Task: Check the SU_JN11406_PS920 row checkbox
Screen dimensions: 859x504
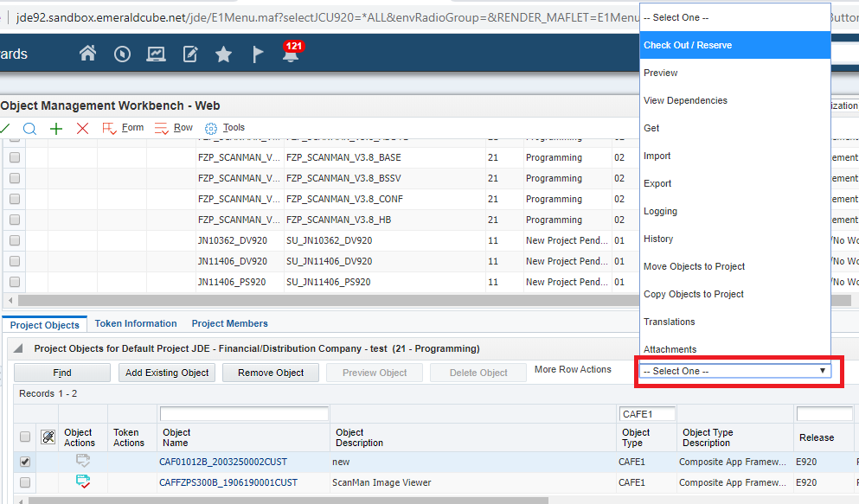Action: (x=15, y=282)
